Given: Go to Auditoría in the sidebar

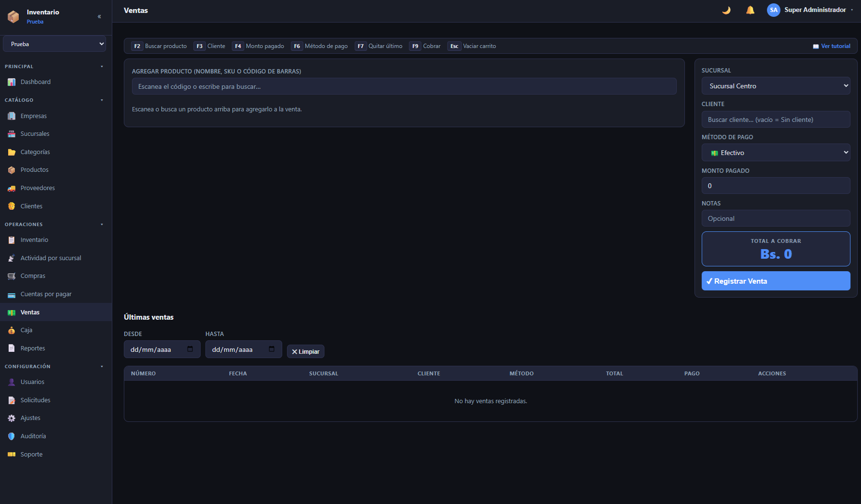Looking at the screenshot, I should [56, 436].
